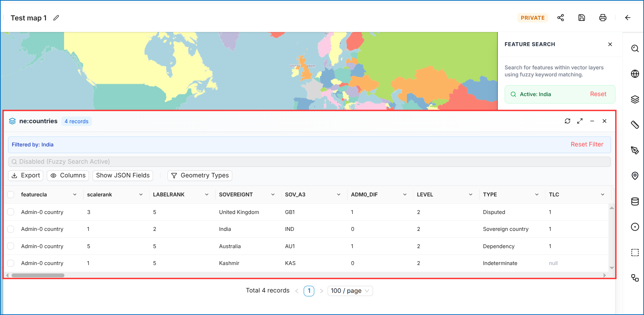The height and width of the screenshot is (315, 644).
Task: Select the location pin tool
Action: point(635,176)
